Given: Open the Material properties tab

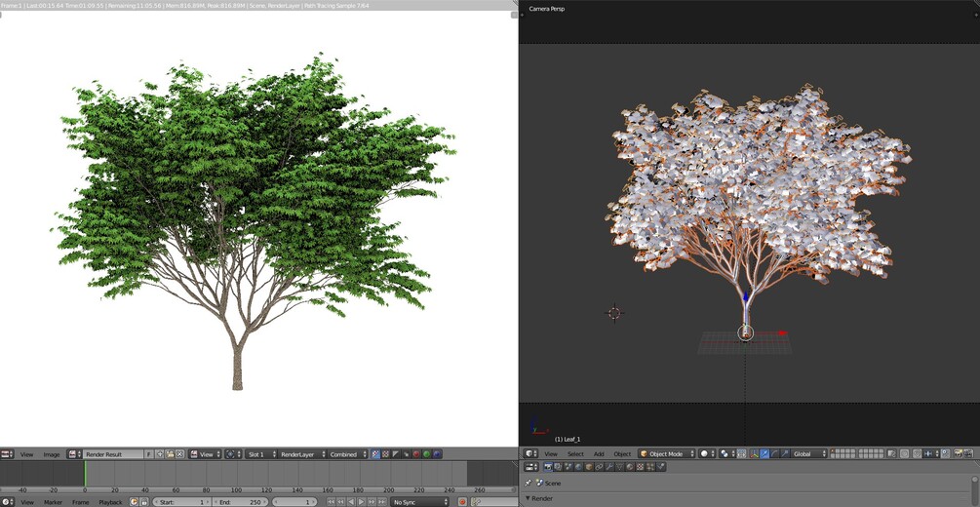Looking at the screenshot, I should (x=630, y=467).
